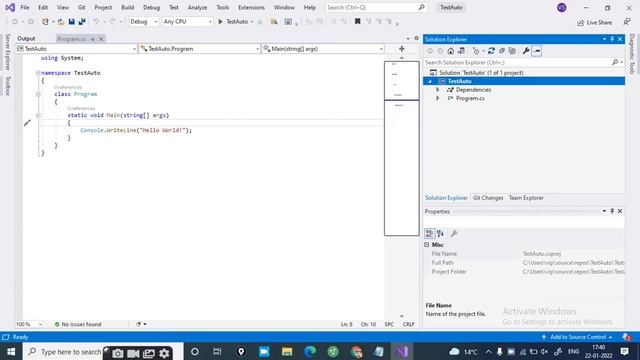The height and width of the screenshot is (360, 640).
Task: Click the Visual Studio taskbar icon
Action: pos(402,352)
